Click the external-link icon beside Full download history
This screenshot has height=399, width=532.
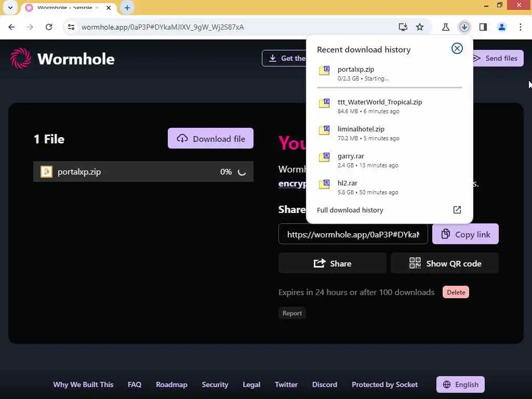[x=457, y=210]
